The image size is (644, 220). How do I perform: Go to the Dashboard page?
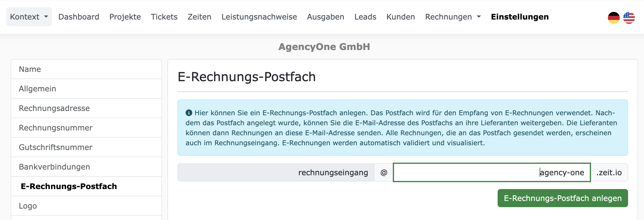(79, 17)
